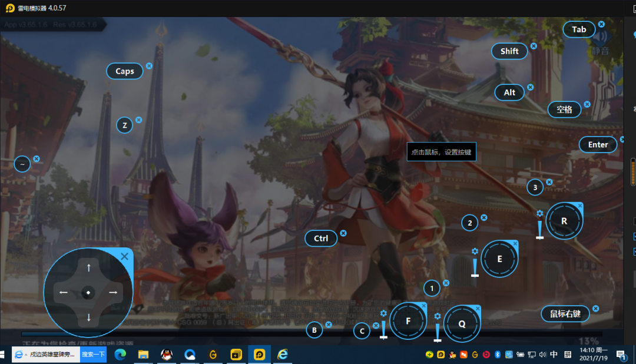
Task: Close the F skill key mapping
Action: (x=424, y=306)
